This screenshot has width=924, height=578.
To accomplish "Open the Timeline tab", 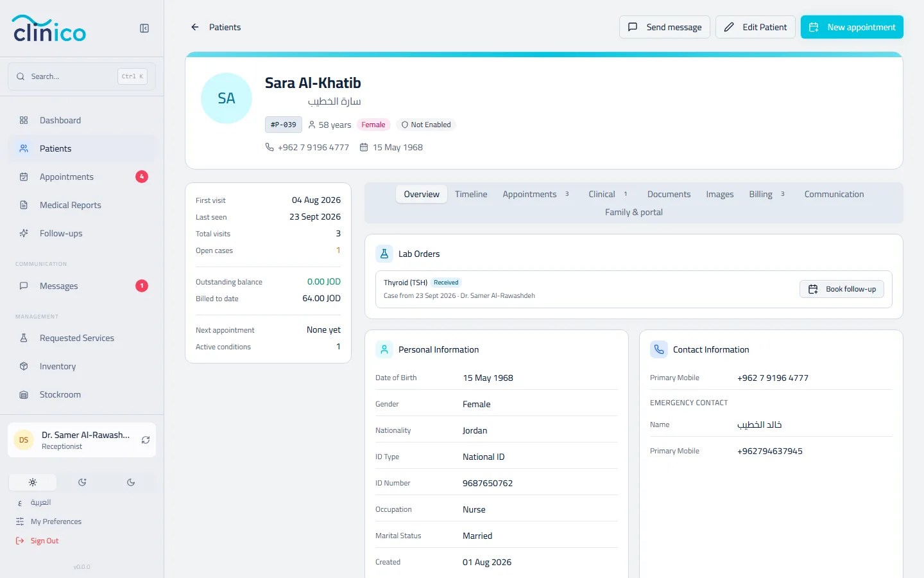I will [471, 194].
